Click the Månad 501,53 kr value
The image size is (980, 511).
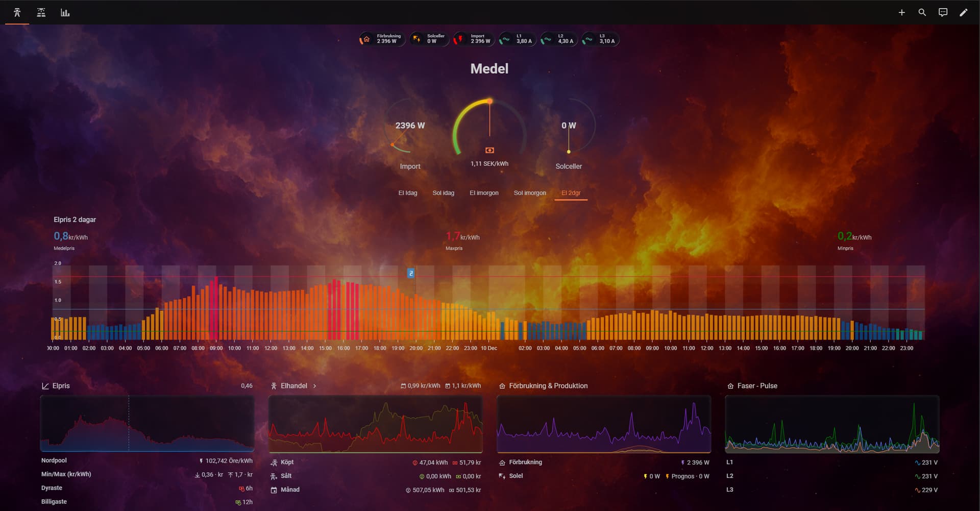[x=465, y=490]
